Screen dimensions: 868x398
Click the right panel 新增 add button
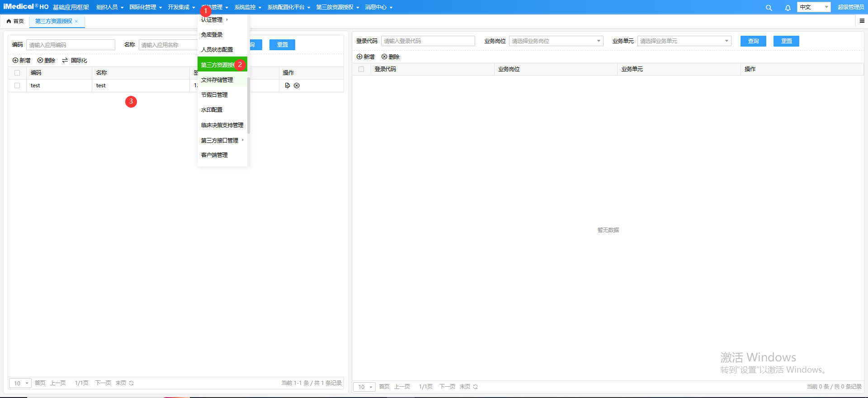365,57
